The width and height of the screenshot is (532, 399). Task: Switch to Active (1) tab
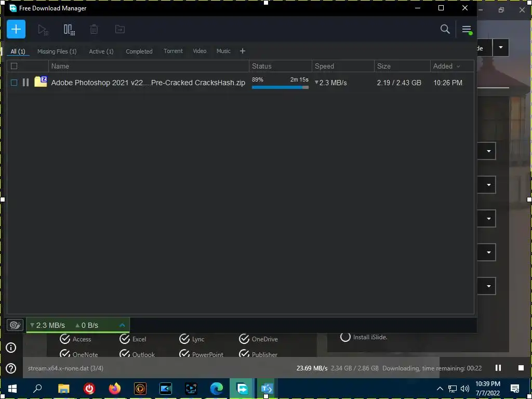tap(101, 51)
